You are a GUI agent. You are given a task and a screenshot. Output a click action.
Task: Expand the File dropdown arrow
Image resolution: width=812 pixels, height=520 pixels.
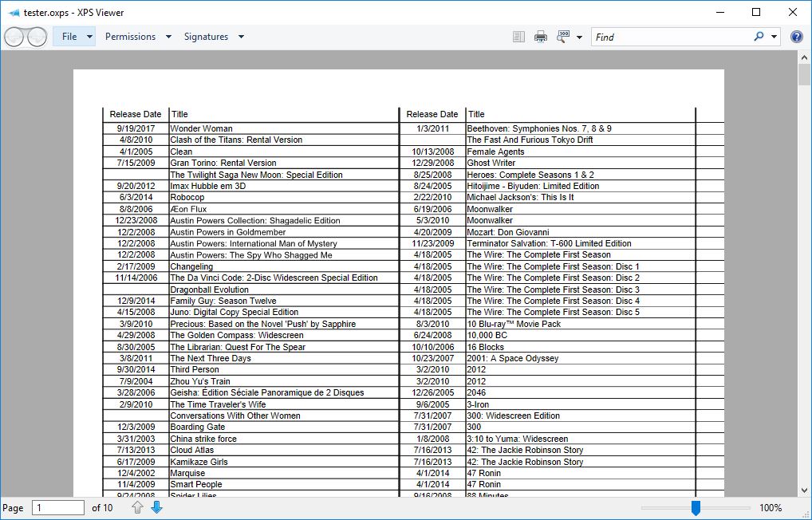(x=89, y=37)
